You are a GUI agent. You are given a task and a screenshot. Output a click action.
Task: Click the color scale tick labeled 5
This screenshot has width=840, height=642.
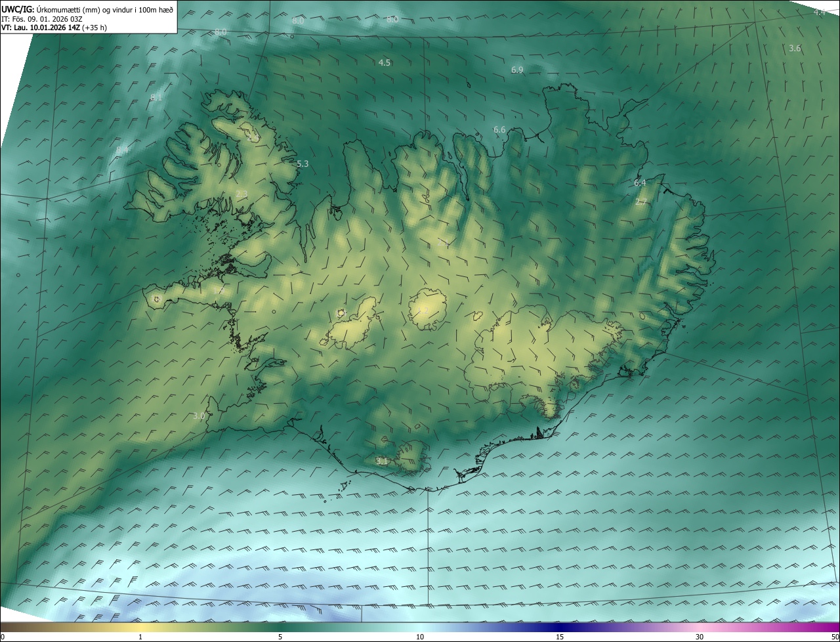tap(280, 637)
